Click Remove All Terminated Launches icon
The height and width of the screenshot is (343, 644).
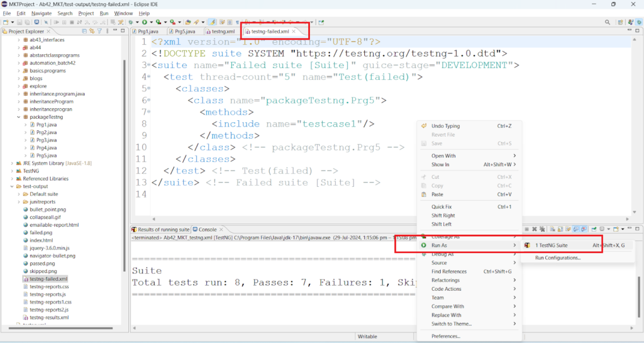point(542,229)
